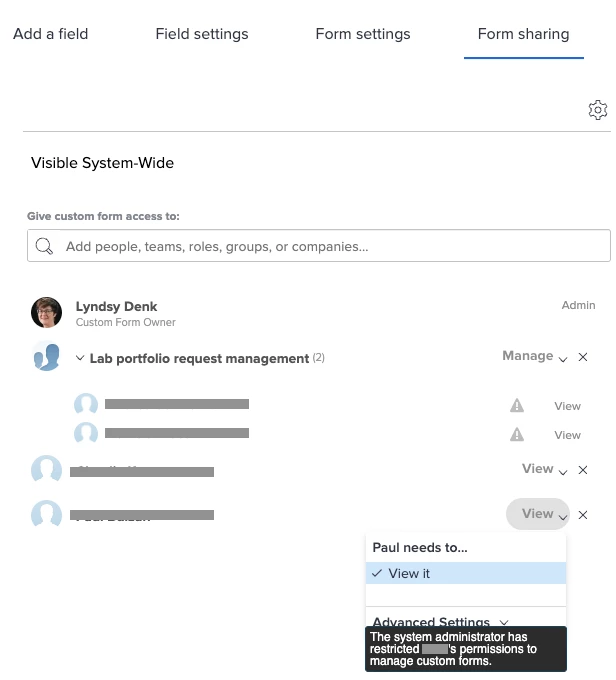Click the add people search field
The height and width of the screenshot is (680, 616).
(319, 245)
